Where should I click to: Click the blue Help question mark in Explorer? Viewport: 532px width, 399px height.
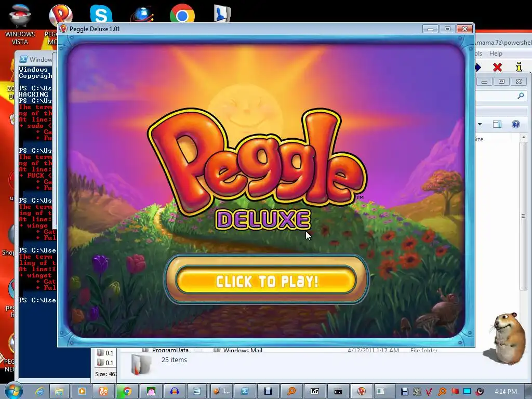click(516, 124)
